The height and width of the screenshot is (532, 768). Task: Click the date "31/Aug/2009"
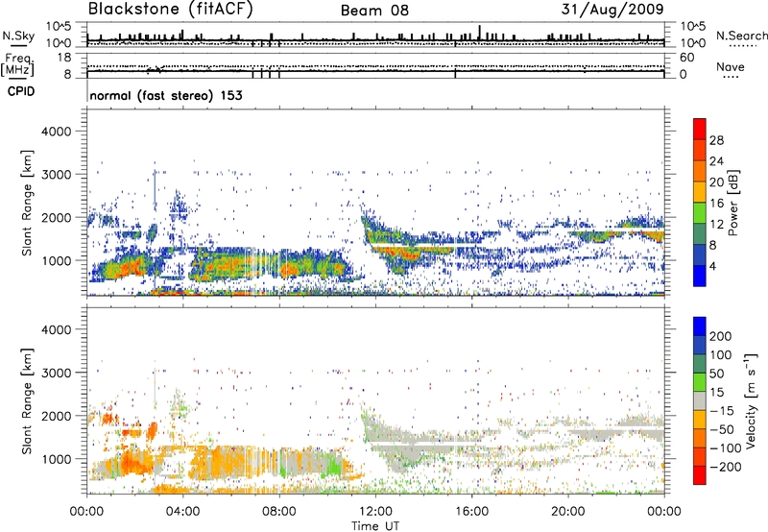click(x=612, y=10)
